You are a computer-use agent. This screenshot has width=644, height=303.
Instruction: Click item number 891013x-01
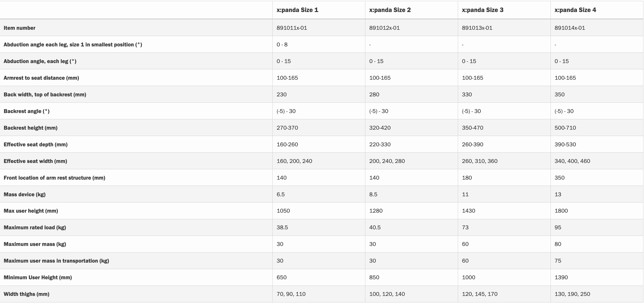[477, 28]
